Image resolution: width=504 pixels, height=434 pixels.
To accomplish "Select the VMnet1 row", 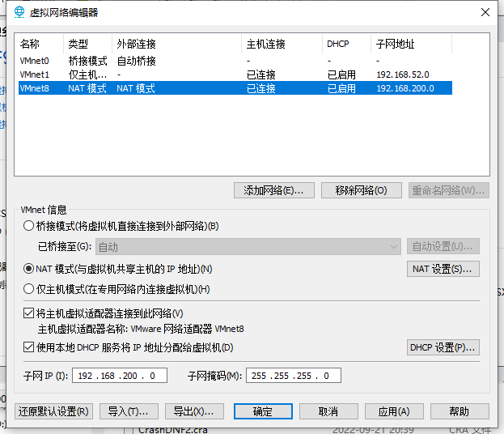I will pos(235,74).
